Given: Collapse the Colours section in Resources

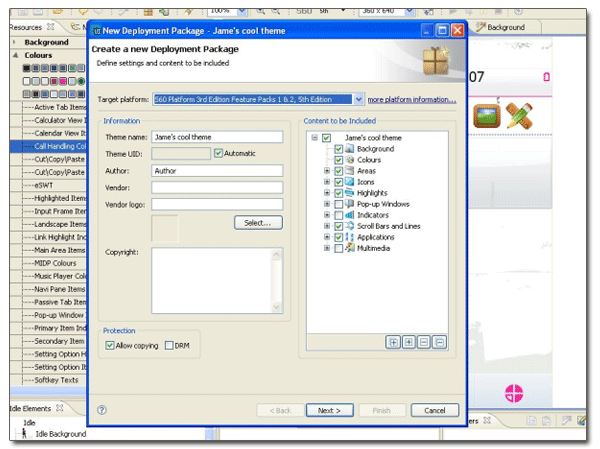Looking at the screenshot, I should pyautogui.click(x=15, y=55).
